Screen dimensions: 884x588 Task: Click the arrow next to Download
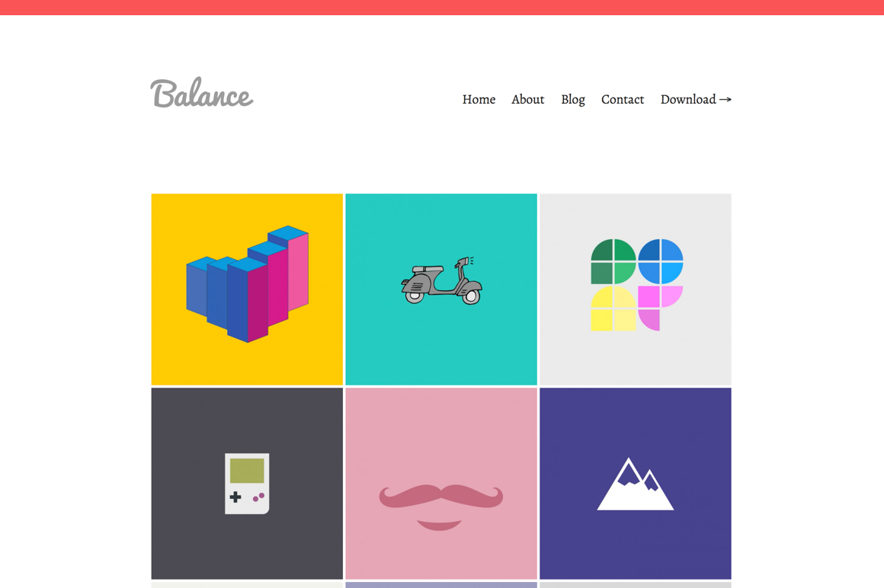tap(725, 100)
